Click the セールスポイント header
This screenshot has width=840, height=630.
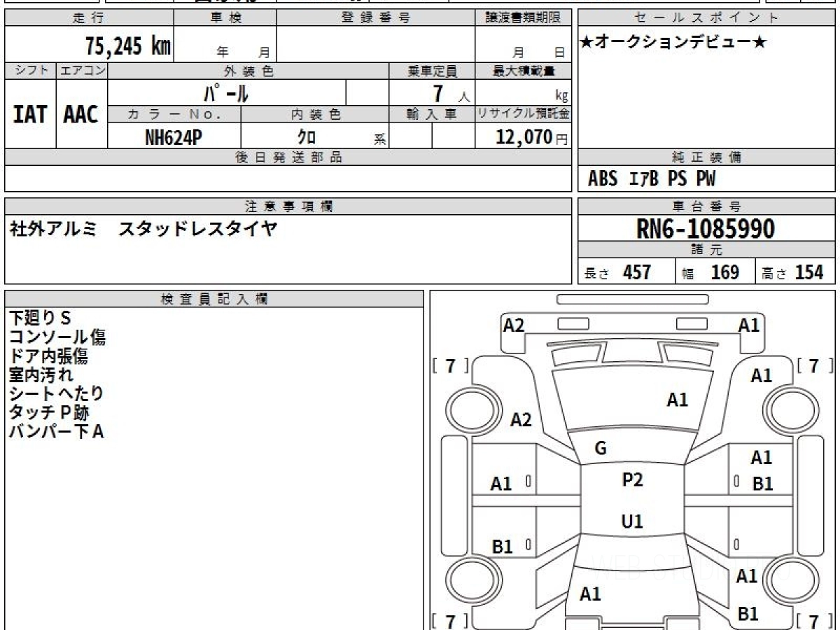tap(706, 18)
